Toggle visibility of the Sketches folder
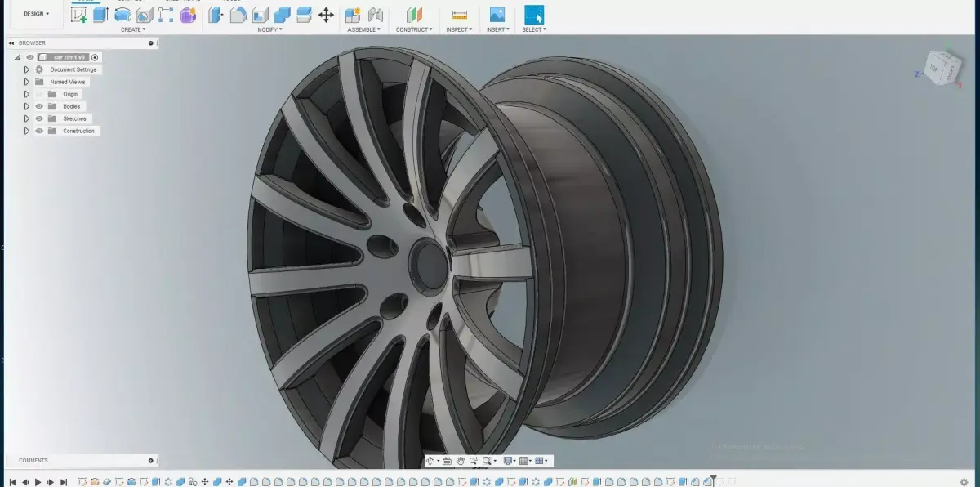This screenshot has width=980, height=487. coord(38,118)
